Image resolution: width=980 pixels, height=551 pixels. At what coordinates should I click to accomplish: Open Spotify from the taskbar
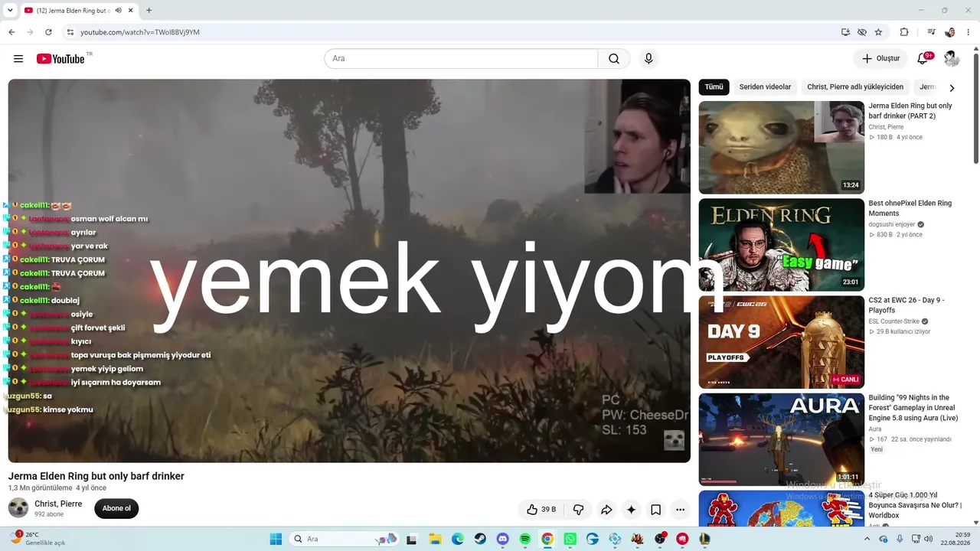click(x=525, y=539)
